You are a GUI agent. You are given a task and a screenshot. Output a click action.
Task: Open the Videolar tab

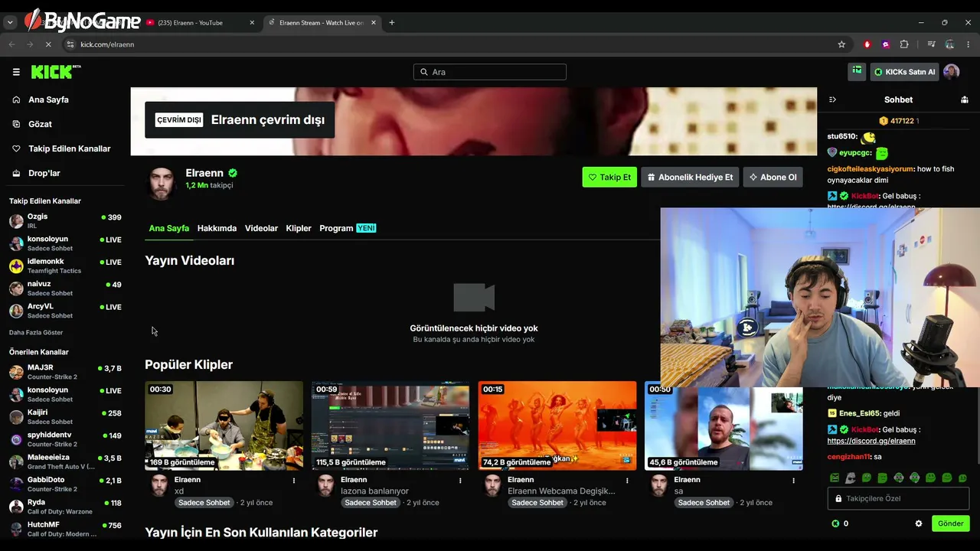coord(261,228)
